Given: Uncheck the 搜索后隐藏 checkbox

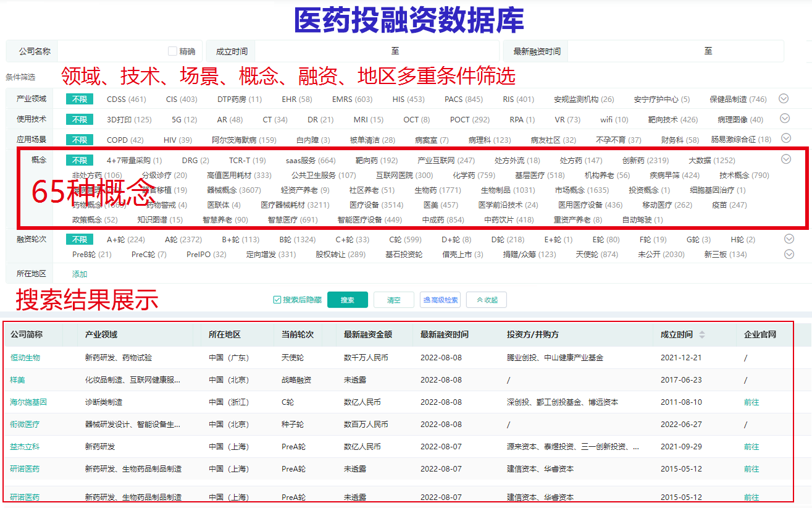Looking at the screenshot, I should pos(277,300).
